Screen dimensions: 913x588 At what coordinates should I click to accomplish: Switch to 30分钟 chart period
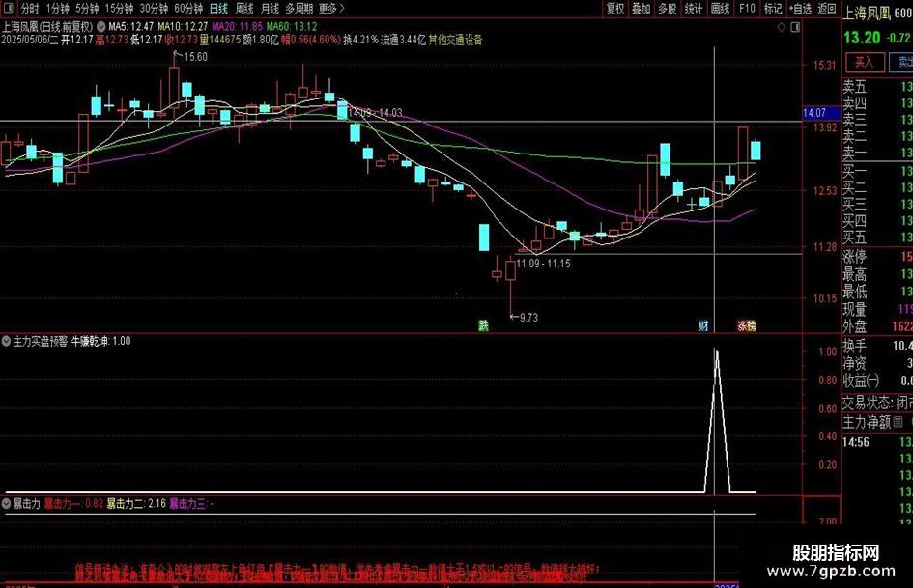(x=154, y=8)
